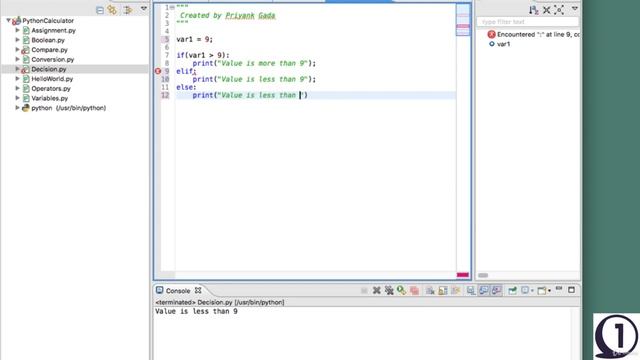640x360 pixels.
Task: Click the Open Console icon
Action: 542,290
